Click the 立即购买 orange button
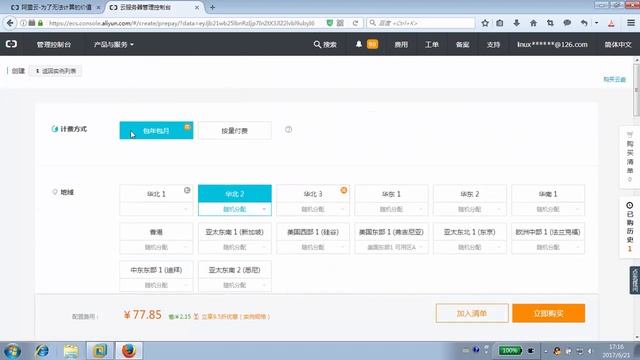This screenshot has height=360, width=640. [x=548, y=313]
